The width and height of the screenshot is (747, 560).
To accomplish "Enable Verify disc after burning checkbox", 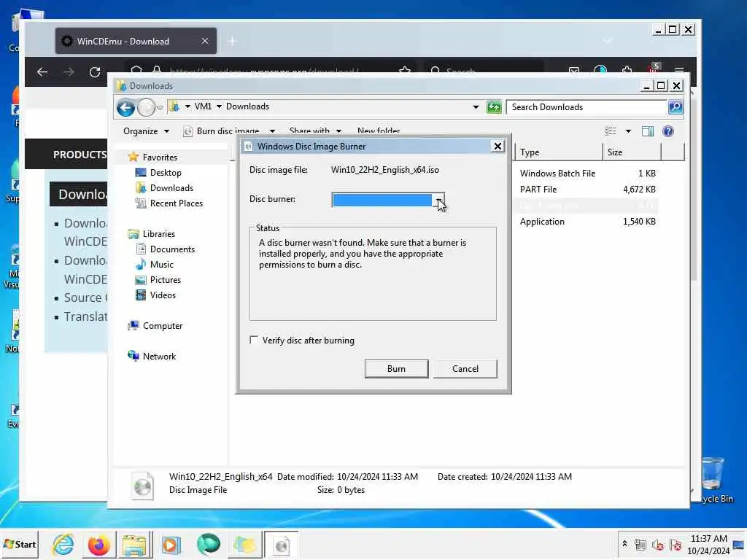I will click(254, 340).
